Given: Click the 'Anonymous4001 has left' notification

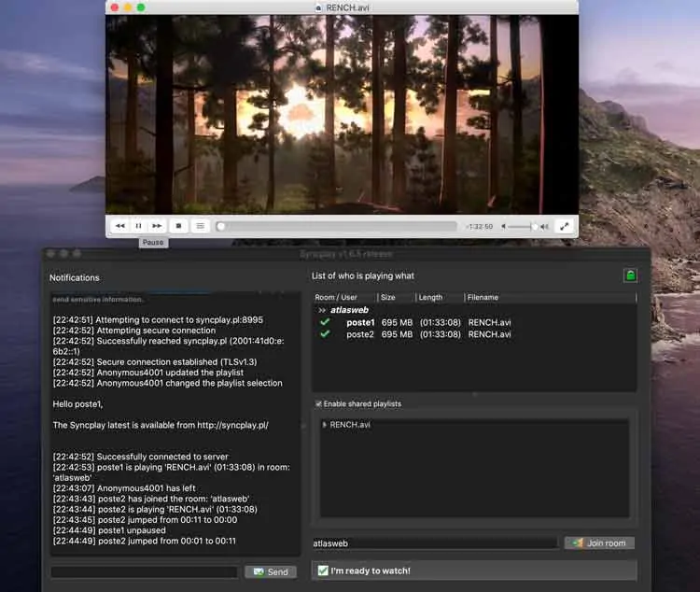Looking at the screenshot, I should 124,488.
